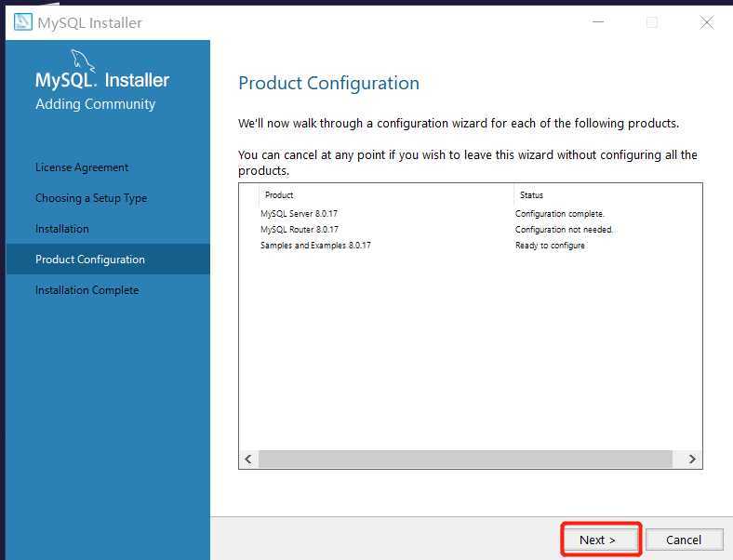Click the MySQL Installer title bar icon
This screenshot has width=733, height=560.
point(23,22)
